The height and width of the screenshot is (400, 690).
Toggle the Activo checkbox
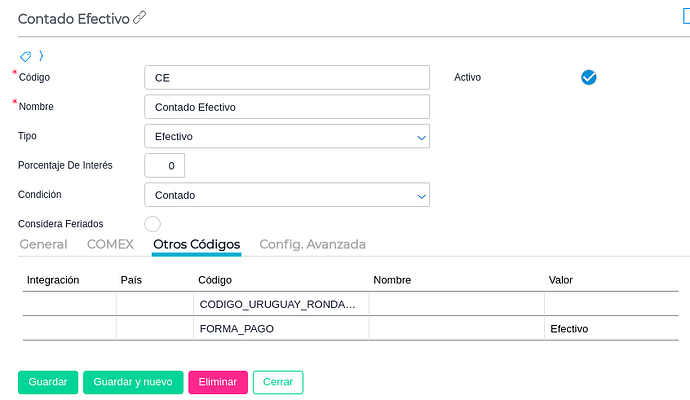point(589,77)
